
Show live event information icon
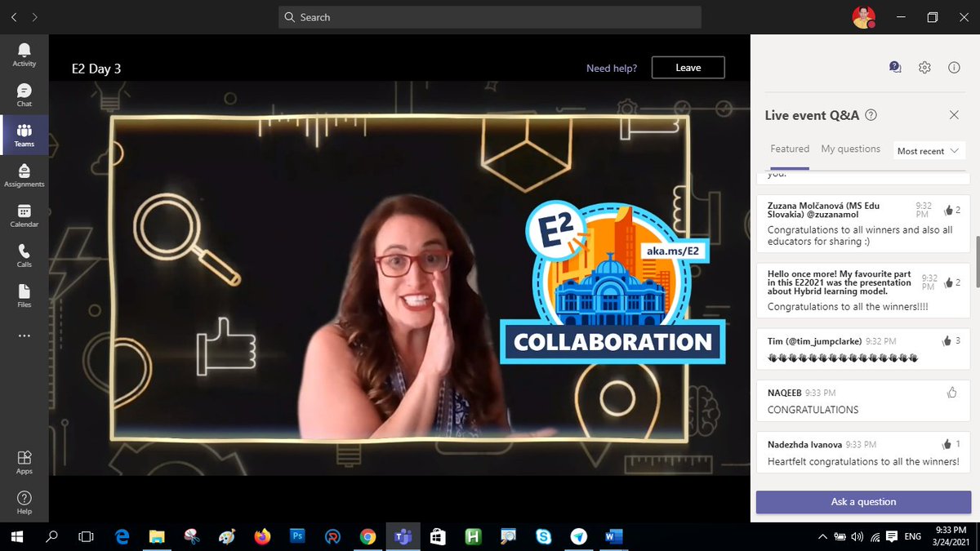(x=954, y=68)
